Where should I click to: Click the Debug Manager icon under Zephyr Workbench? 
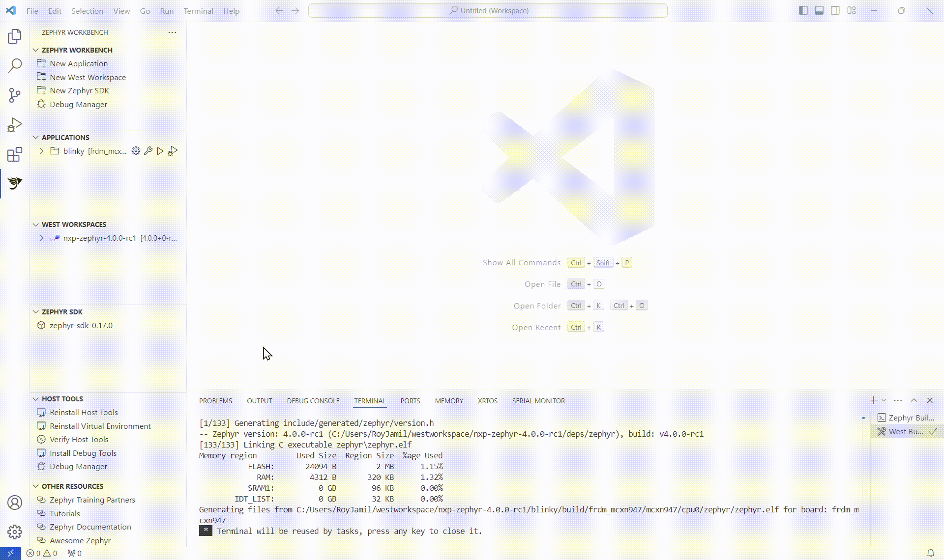pos(41,104)
